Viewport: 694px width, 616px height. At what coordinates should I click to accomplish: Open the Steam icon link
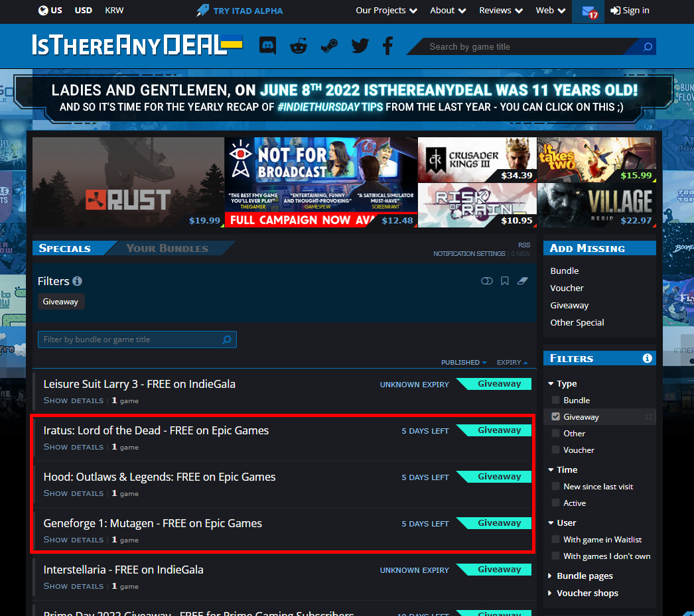[329, 46]
